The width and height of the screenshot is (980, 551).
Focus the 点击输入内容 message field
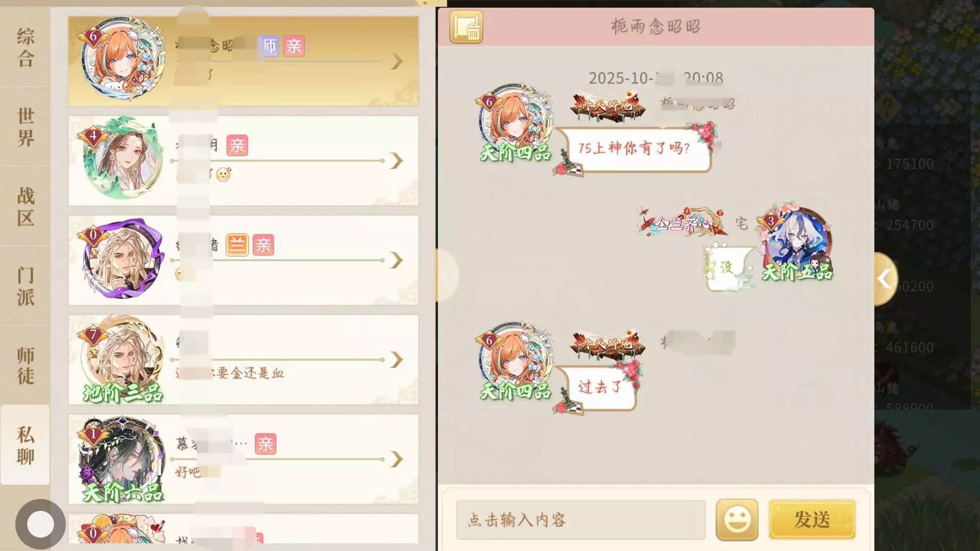[x=581, y=520]
